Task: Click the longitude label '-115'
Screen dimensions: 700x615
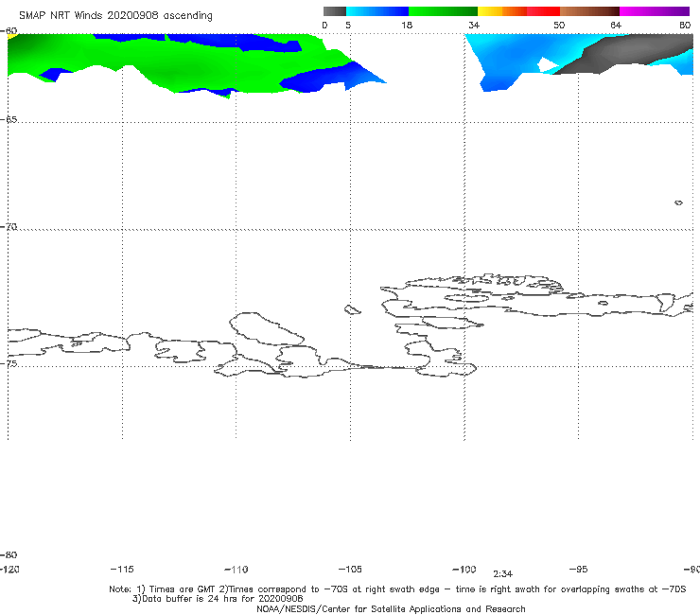Action: tap(122, 570)
